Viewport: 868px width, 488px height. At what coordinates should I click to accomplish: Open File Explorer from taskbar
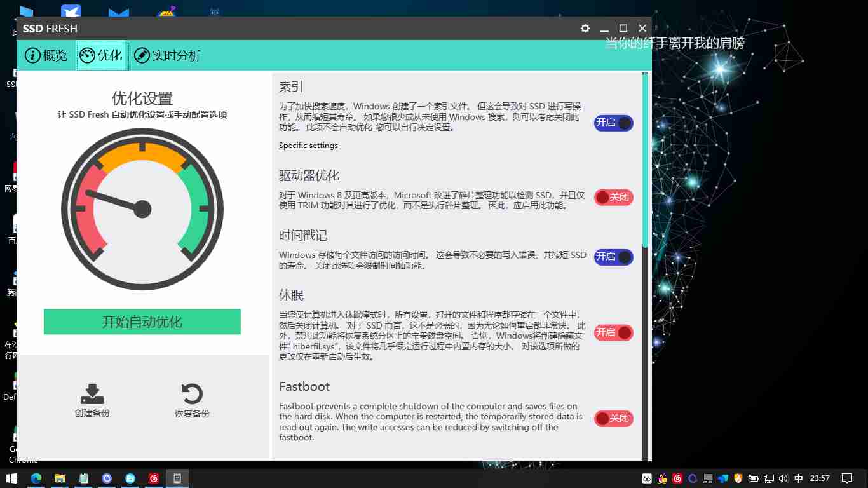[59, 478]
